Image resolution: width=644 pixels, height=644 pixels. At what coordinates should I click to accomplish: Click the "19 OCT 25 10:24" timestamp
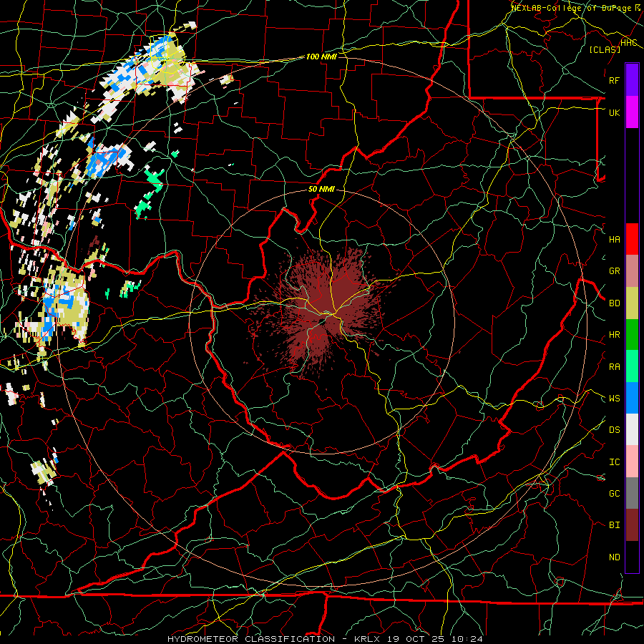pyautogui.click(x=434, y=639)
